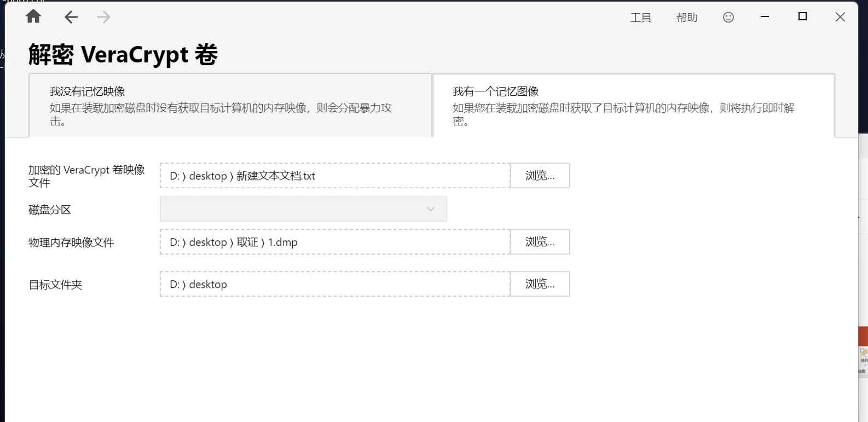This screenshot has width=868, height=422.
Task: Click the 1.dmp memory image path field
Action: [x=335, y=242]
